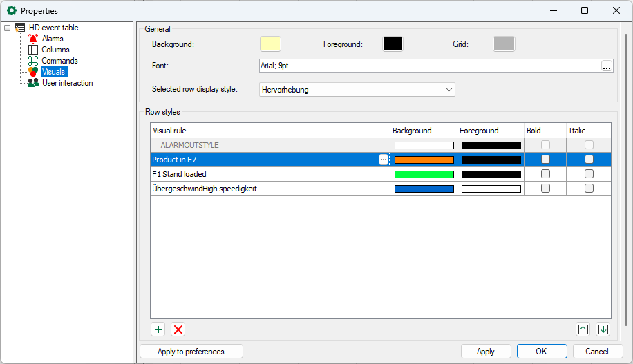Pick the Grid gray color swatch
The height and width of the screenshot is (364, 633).
pyautogui.click(x=504, y=44)
